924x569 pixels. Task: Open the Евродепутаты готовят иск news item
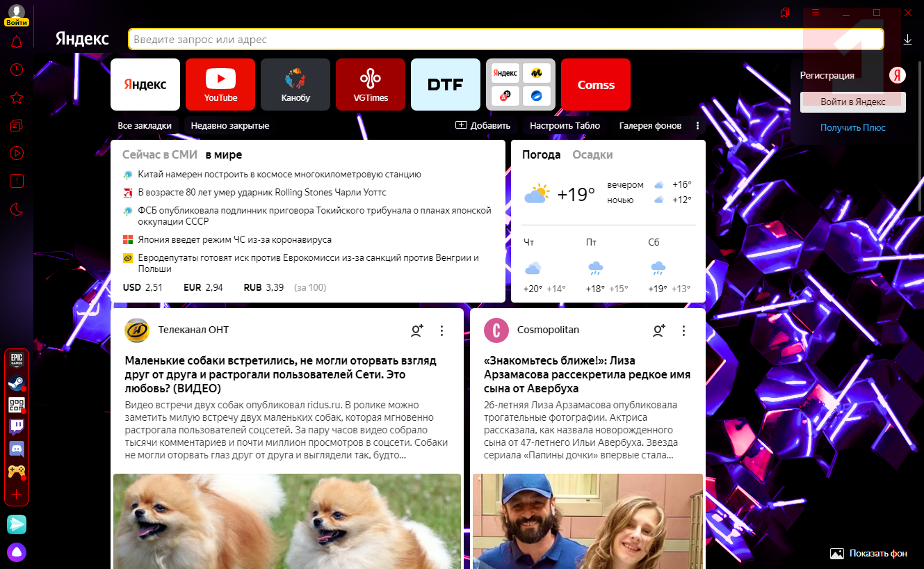(309, 263)
